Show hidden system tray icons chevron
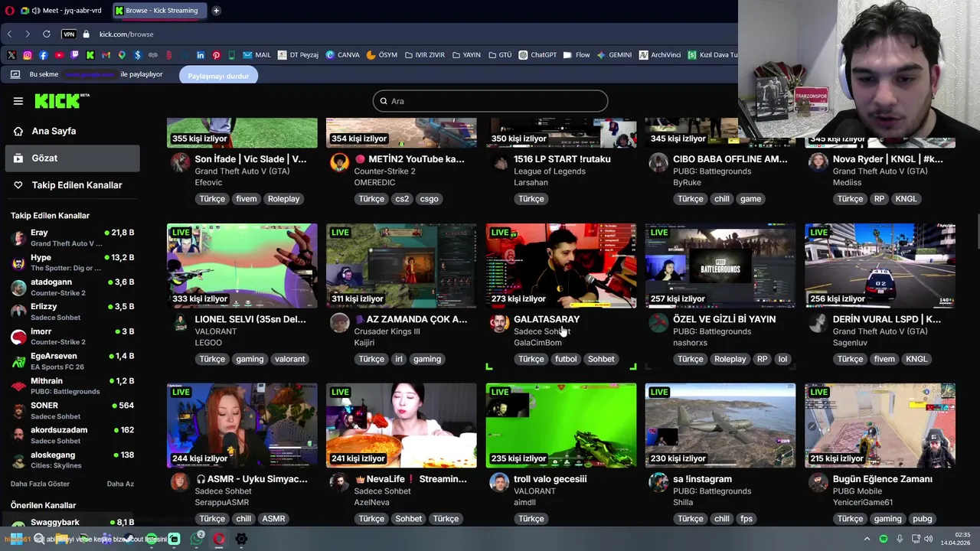980x551 pixels. (867, 539)
